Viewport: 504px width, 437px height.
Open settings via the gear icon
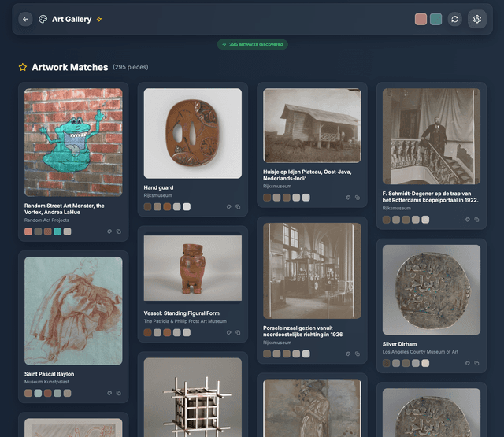[x=477, y=19]
